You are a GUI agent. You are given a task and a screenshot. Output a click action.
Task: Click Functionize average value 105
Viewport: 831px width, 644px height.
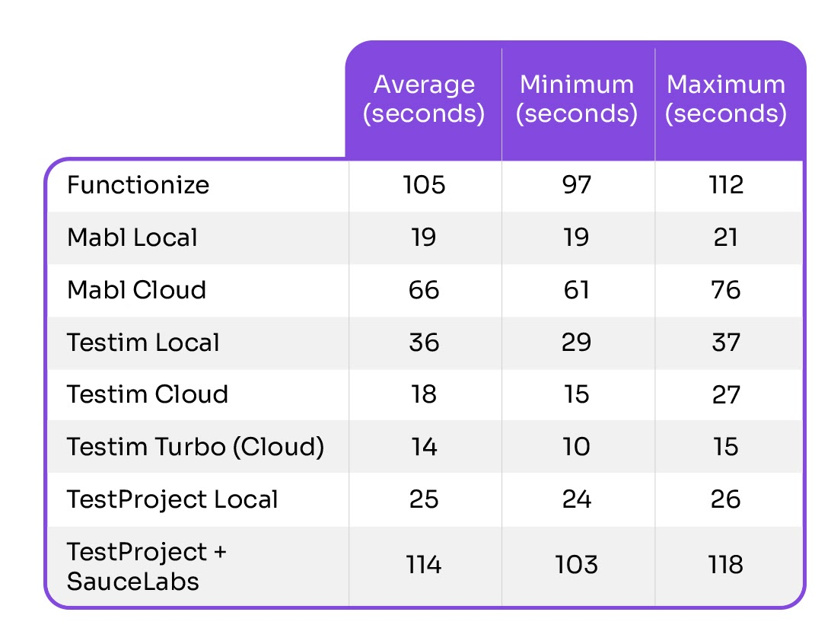424,185
